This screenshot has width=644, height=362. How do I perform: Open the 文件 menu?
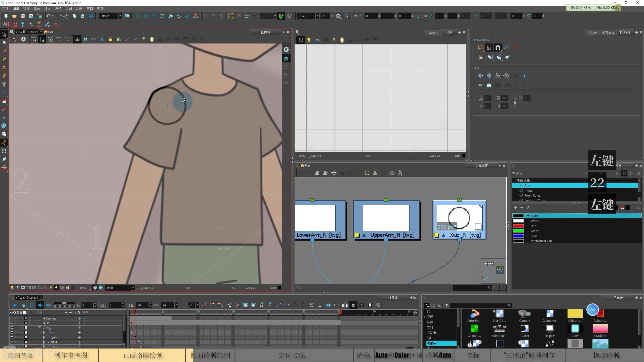tap(5, 9)
